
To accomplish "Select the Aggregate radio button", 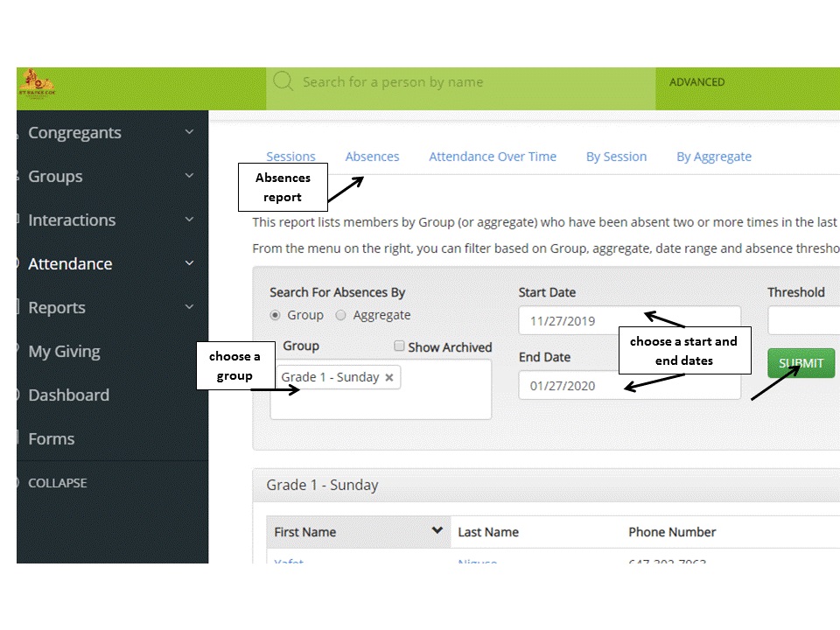I will (340, 315).
